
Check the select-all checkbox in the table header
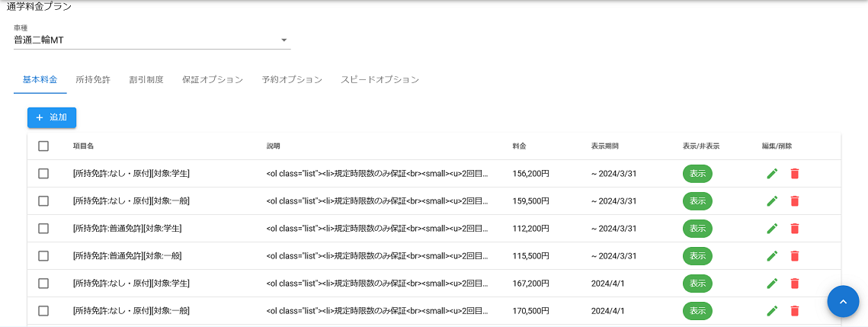point(43,146)
